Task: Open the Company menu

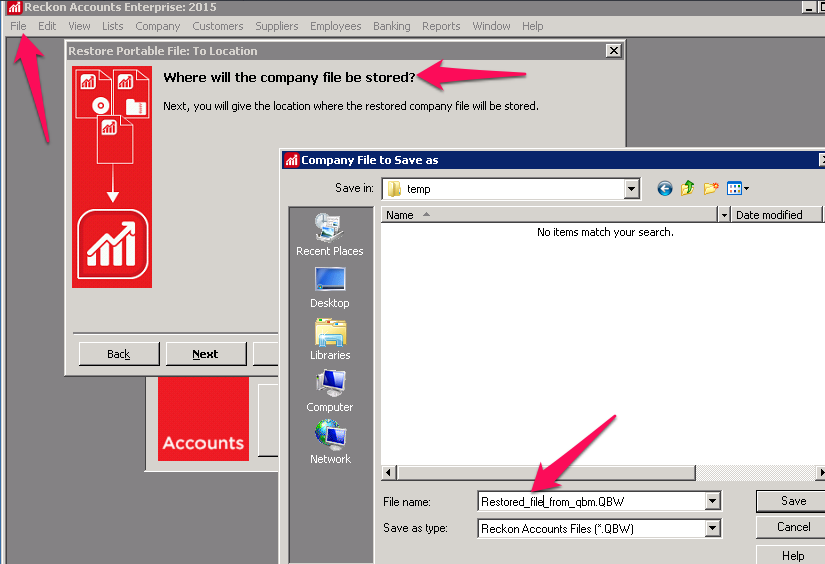Action: [157, 26]
